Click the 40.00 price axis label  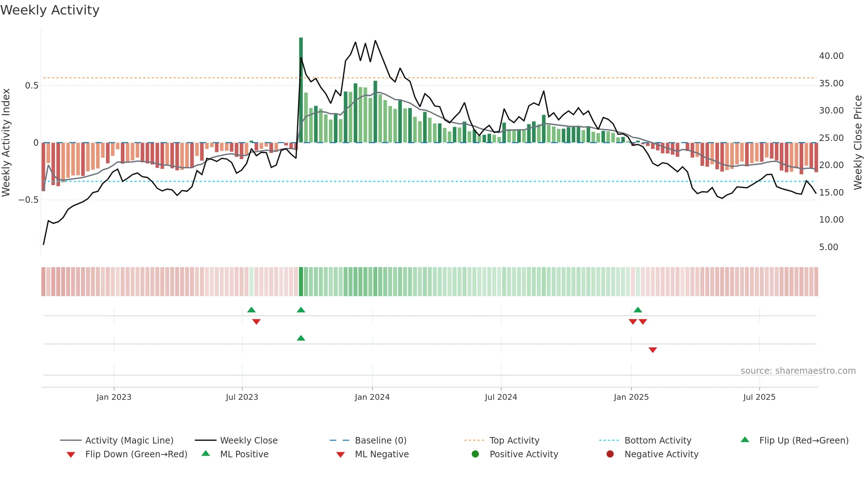831,56
